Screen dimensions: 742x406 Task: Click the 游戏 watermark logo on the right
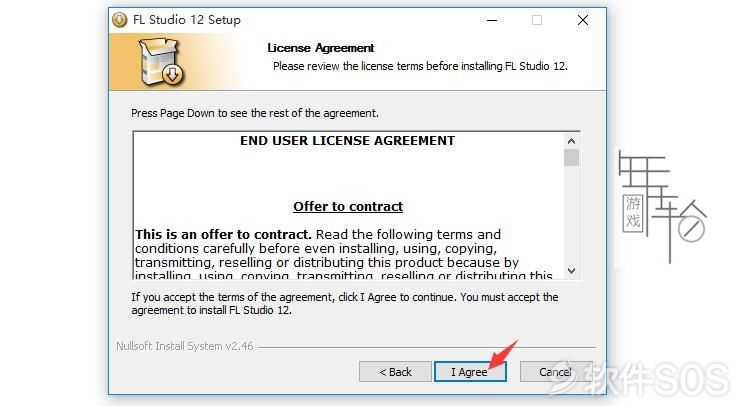[662, 207]
